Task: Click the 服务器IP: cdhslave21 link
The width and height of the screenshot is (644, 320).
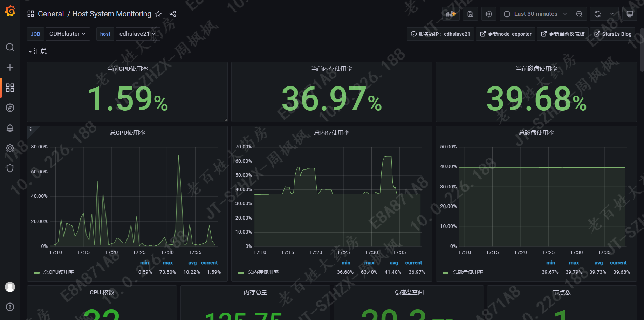Action: tap(440, 34)
